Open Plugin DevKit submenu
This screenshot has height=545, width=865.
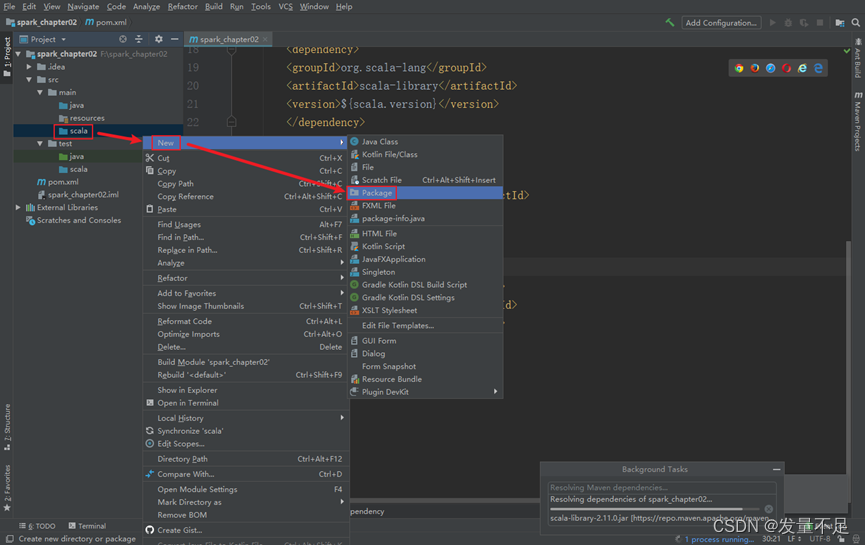coord(425,392)
